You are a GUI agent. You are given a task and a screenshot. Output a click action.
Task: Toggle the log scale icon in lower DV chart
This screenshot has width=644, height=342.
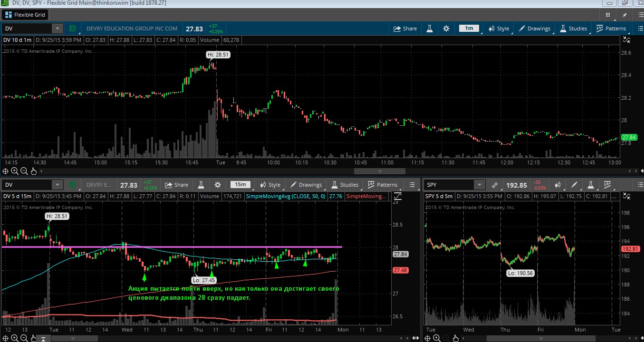tap(397, 196)
